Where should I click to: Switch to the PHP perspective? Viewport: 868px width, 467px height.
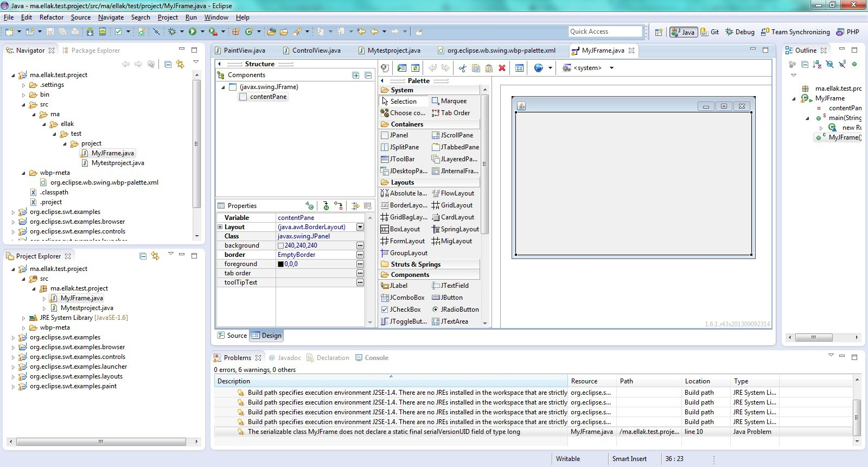848,32
